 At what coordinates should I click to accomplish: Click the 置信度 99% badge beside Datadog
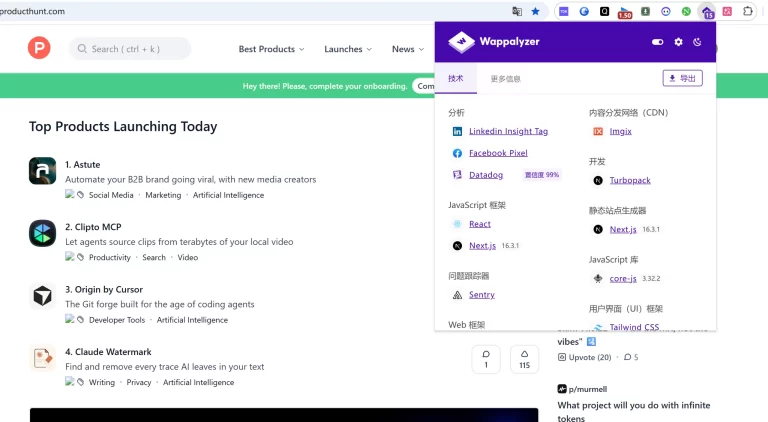(542, 175)
